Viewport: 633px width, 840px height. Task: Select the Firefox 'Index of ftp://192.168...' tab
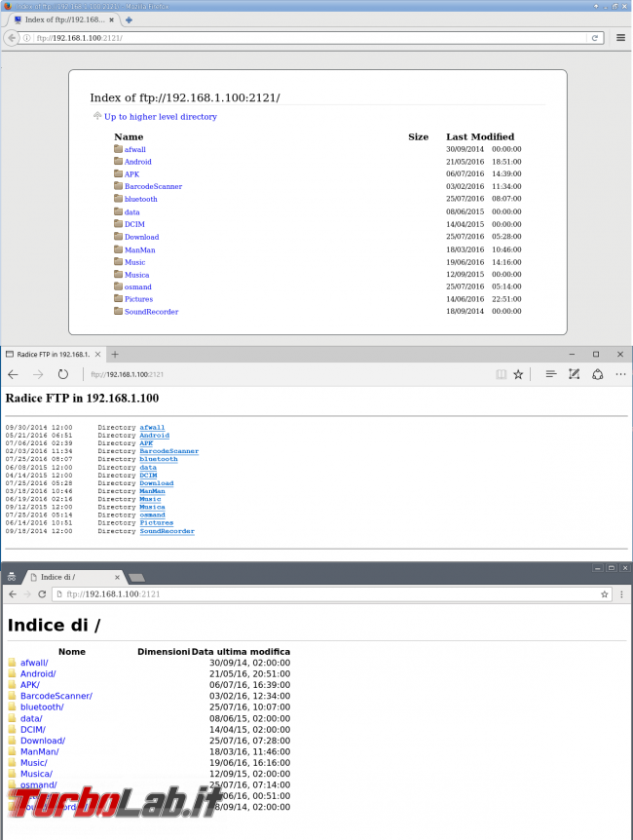pyautogui.click(x=63, y=19)
